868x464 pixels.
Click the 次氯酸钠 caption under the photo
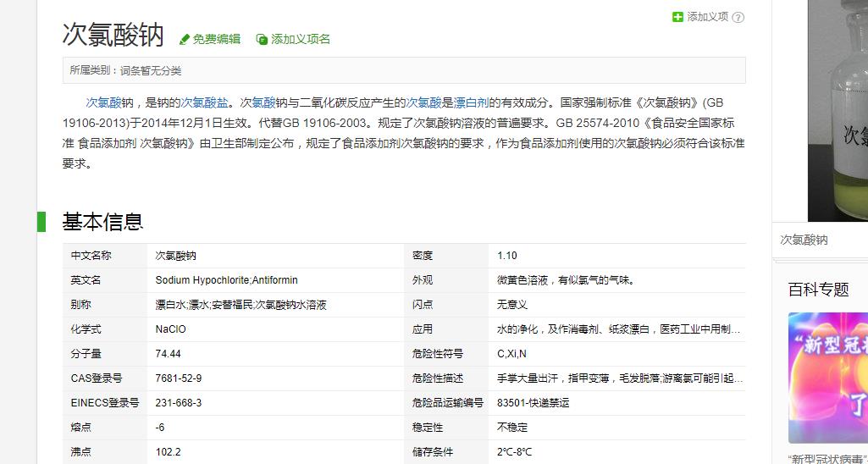click(x=804, y=240)
